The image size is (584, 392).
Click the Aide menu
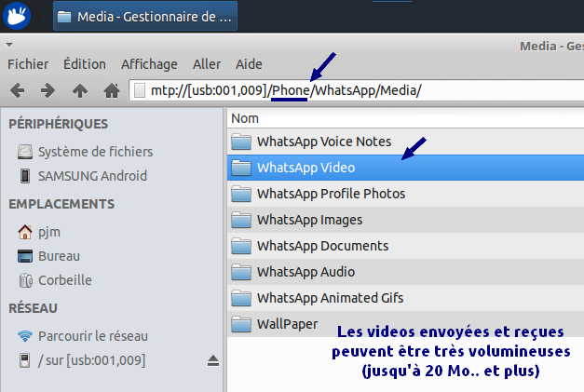coord(249,64)
